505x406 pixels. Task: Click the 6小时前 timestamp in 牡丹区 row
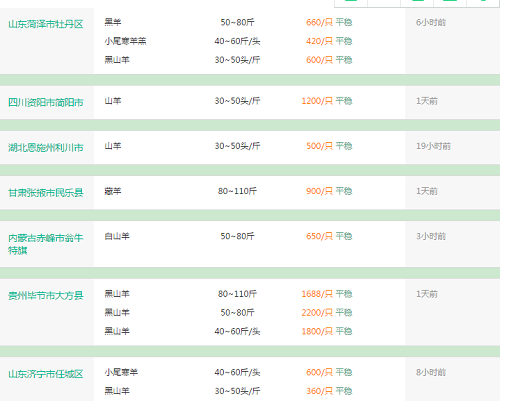pos(431,22)
